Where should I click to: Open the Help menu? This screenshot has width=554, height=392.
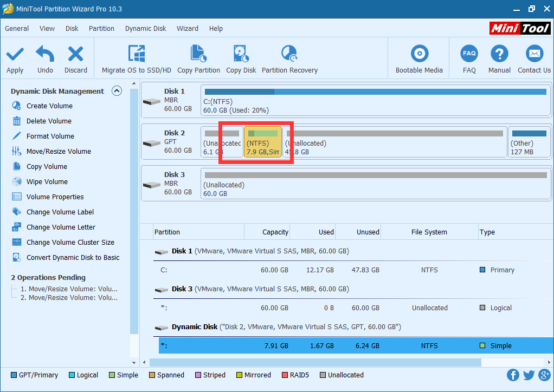click(216, 29)
